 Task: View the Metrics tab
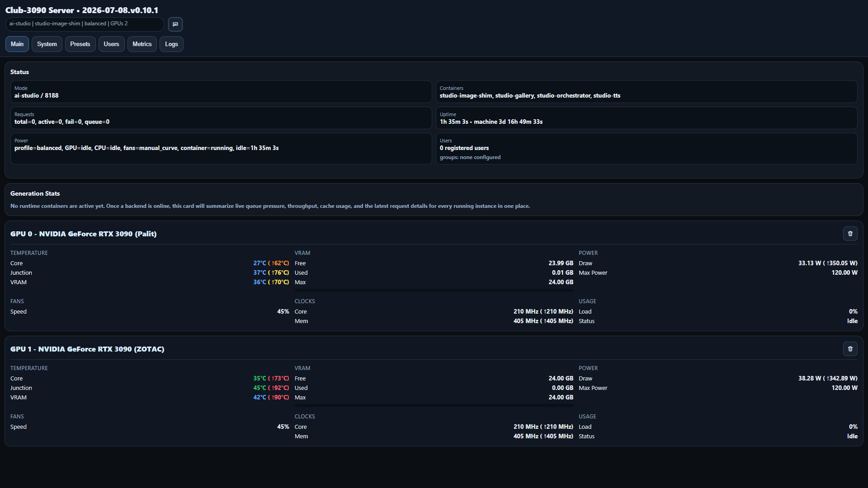coord(142,44)
